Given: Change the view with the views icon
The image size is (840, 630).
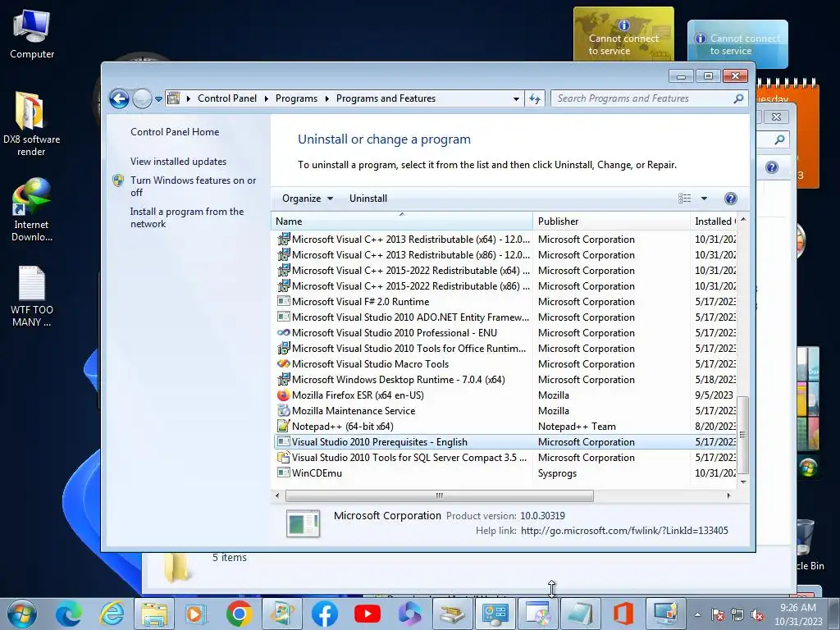Looking at the screenshot, I should coord(685,199).
